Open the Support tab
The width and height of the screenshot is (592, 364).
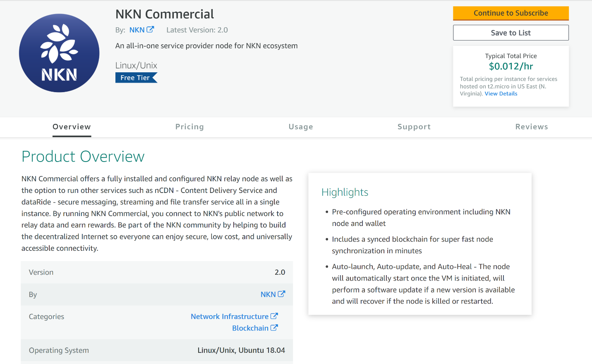(x=414, y=127)
